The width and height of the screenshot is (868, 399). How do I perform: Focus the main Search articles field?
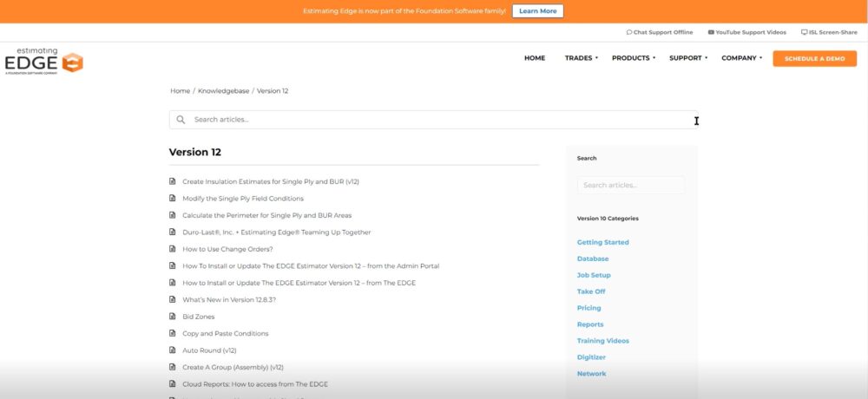coord(433,120)
